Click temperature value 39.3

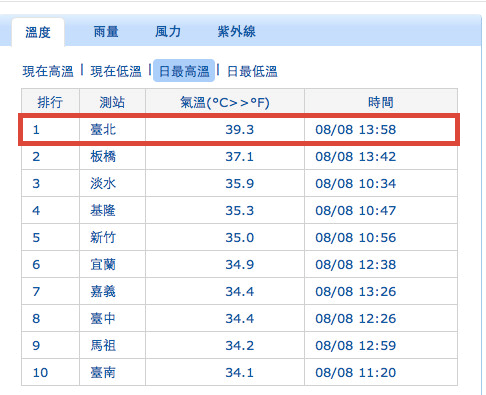coord(240,129)
